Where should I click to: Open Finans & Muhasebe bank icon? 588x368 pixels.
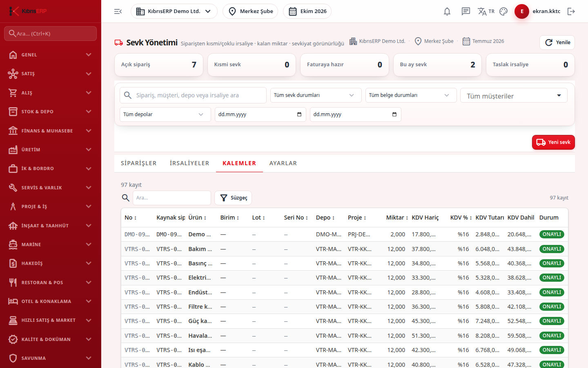pyautogui.click(x=13, y=131)
